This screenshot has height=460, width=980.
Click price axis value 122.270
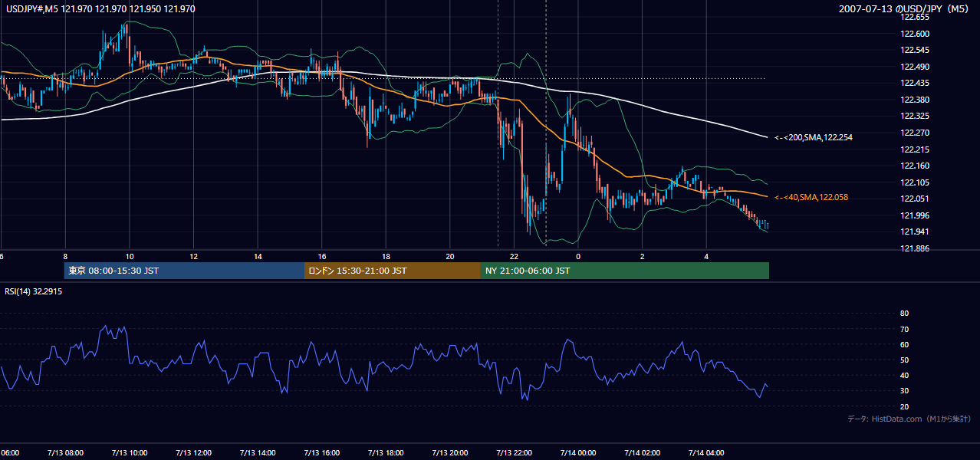coord(916,133)
